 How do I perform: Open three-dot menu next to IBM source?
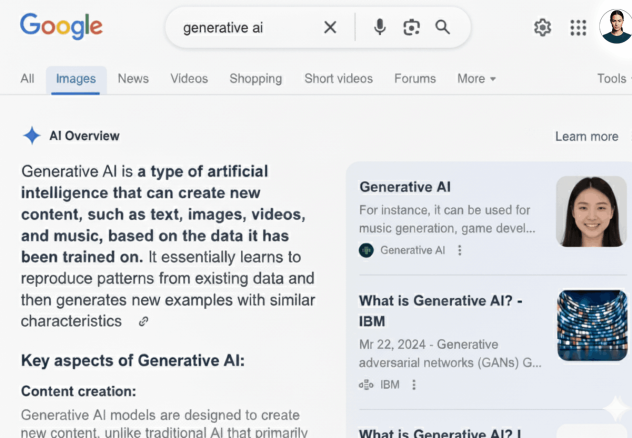(414, 384)
